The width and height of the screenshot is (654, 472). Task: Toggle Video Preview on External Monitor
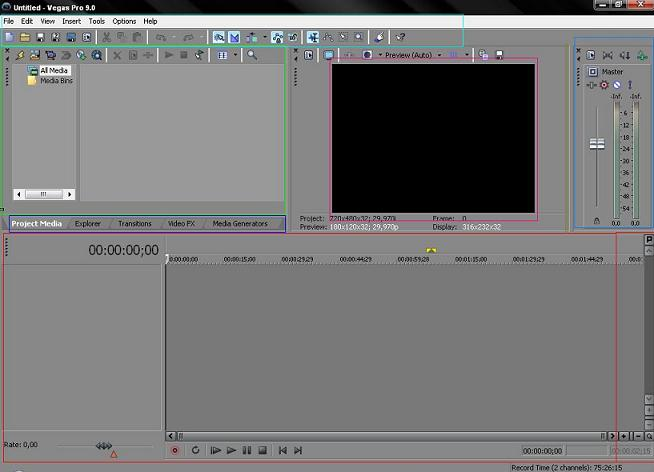pyautogui.click(x=329, y=55)
